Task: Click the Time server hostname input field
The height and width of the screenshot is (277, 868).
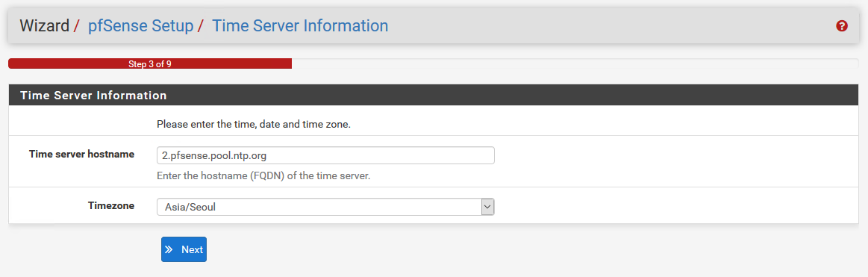Action: tap(325, 155)
